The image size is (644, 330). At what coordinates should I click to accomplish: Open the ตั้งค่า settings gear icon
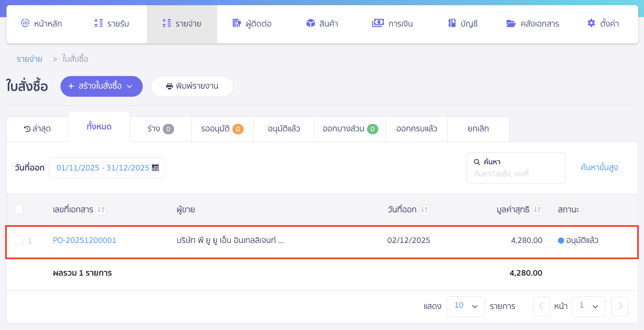[x=591, y=23]
